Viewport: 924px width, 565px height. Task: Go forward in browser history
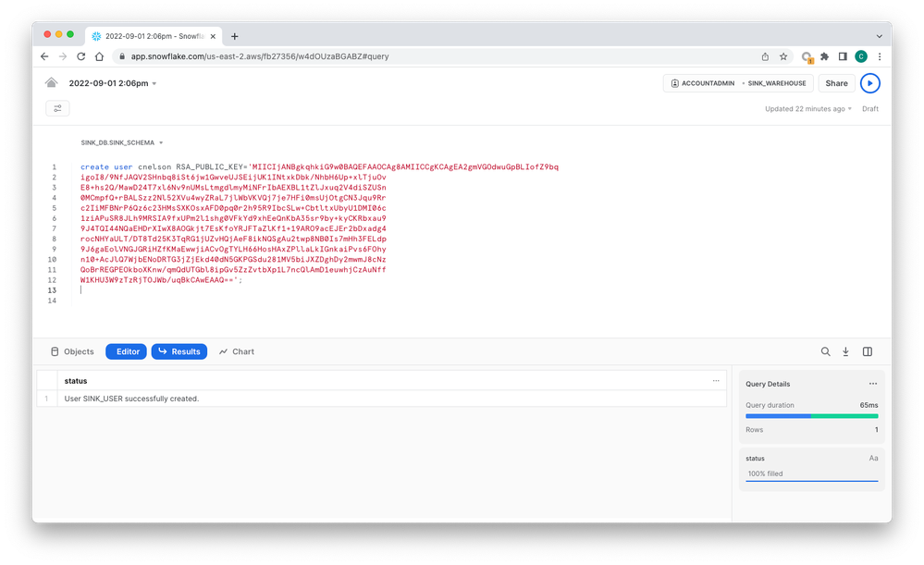(x=63, y=56)
